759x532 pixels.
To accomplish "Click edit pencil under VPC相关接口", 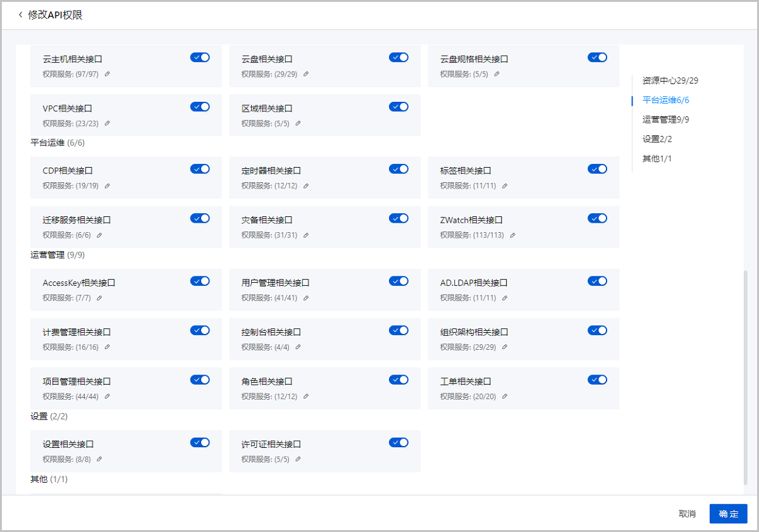I will click(x=107, y=123).
